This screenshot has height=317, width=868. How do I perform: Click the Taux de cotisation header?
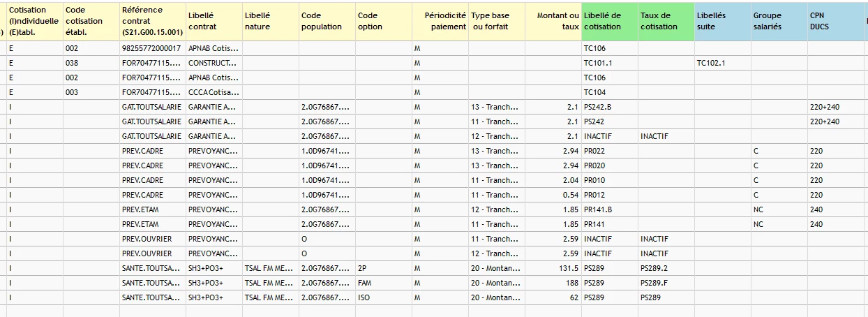666,21
